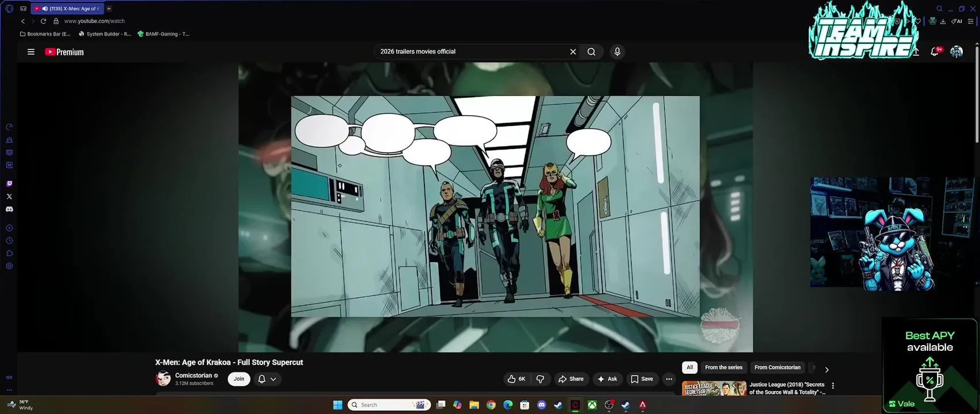Submit the YouTube search magnifier button
Image resolution: width=980 pixels, height=414 pixels.
click(x=591, y=52)
